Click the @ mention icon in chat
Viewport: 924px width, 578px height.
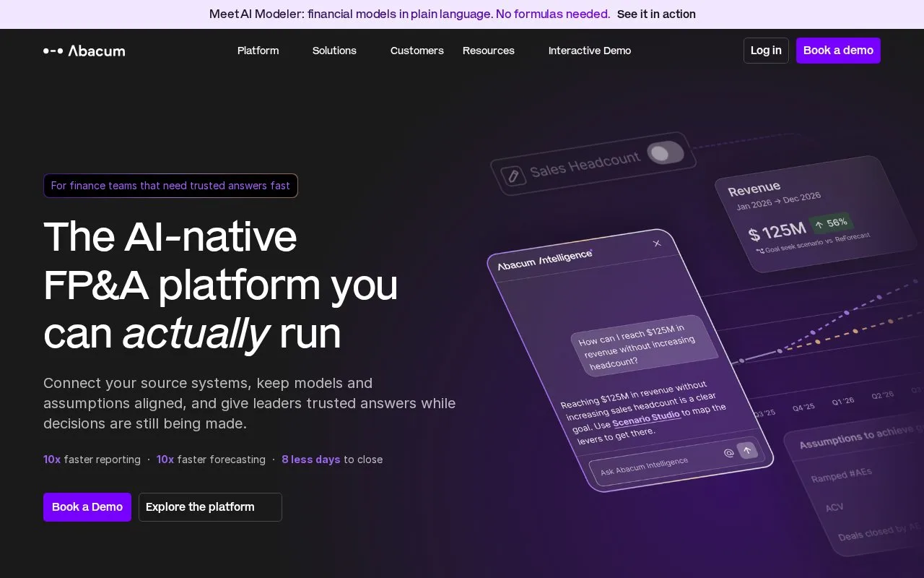pos(728,453)
